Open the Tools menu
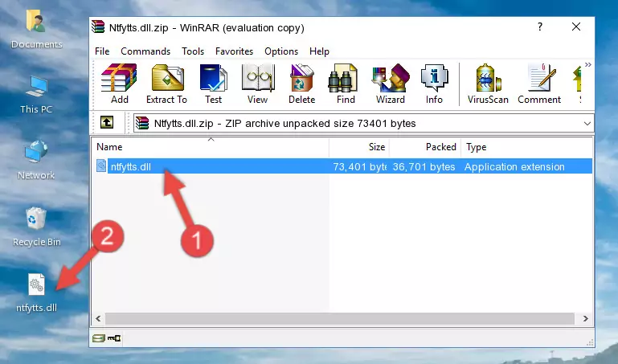 [193, 51]
